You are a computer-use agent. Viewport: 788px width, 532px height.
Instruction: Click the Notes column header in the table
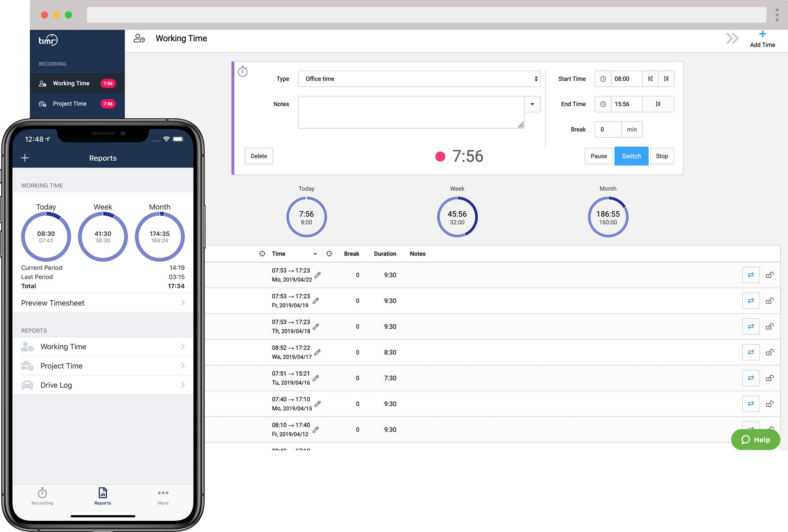pos(418,254)
